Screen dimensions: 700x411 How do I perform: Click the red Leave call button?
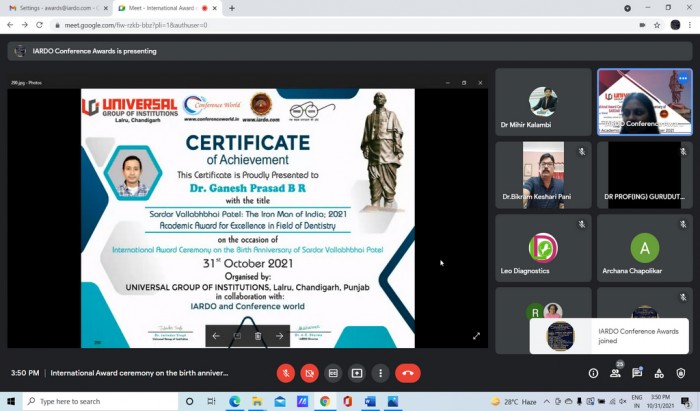[x=408, y=373]
